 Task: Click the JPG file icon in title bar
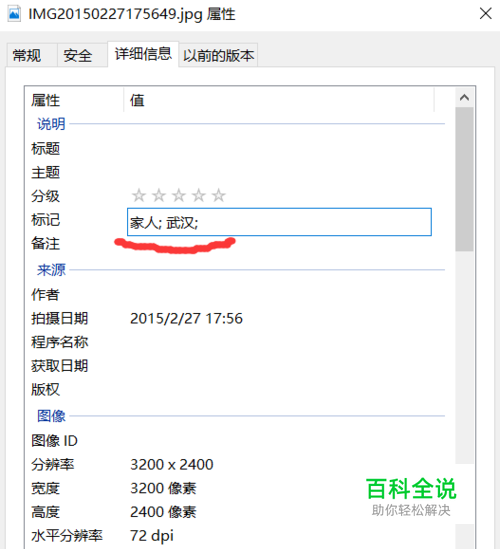click(x=14, y=14)
